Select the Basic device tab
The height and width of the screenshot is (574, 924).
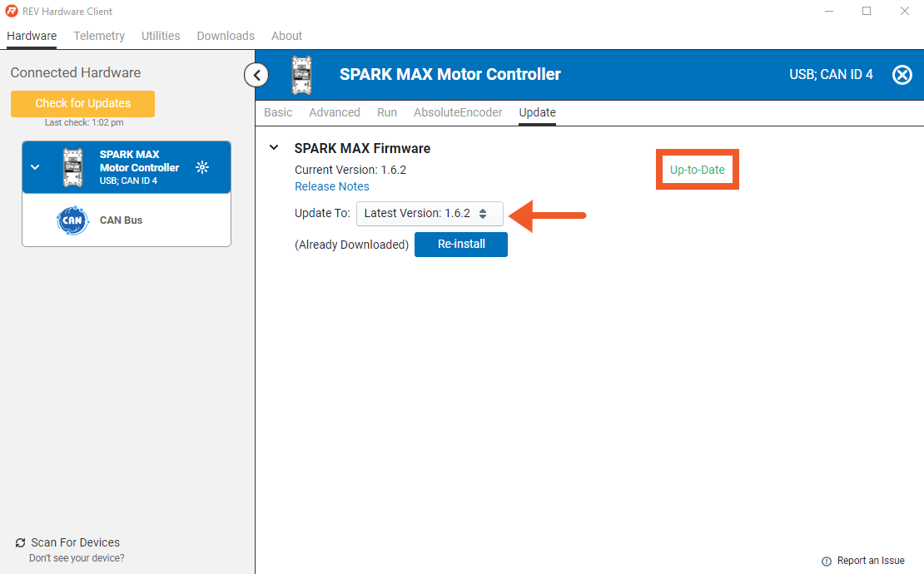[x=278, y=112]
